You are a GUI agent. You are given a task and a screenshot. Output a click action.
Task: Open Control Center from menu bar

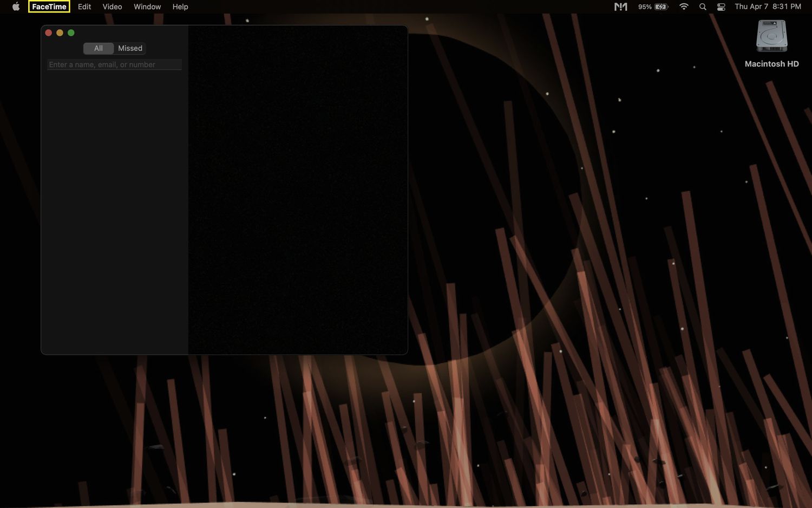point(721,6)
